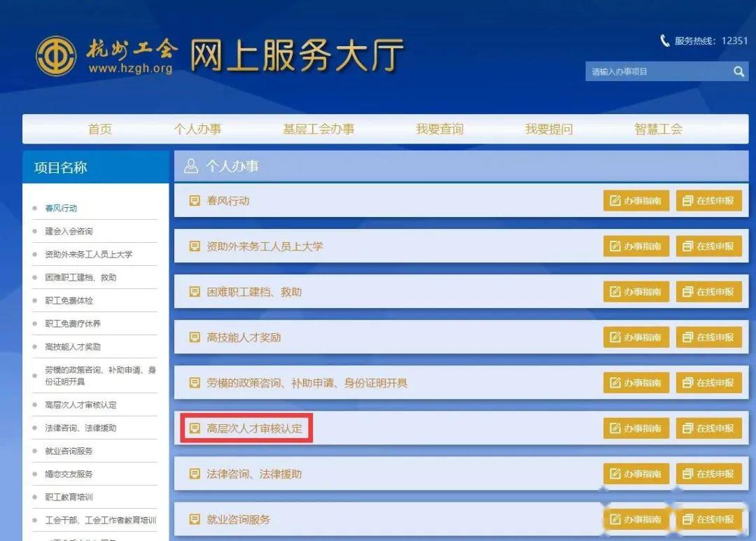Select 职工免费疗休养 in the sidebar
Image resolution: width=756 pixels, height=541 pixels.
73,324
